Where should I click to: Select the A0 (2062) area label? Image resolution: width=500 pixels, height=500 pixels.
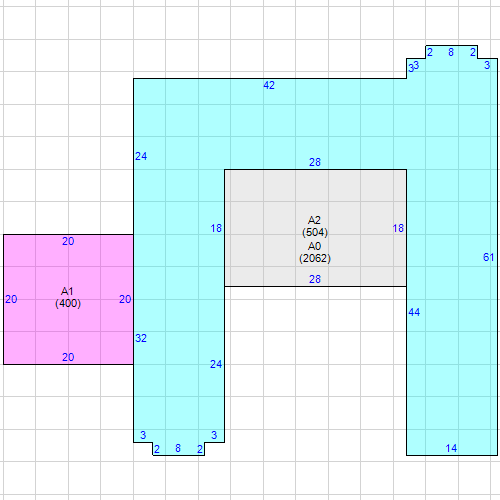pos(315,252)
